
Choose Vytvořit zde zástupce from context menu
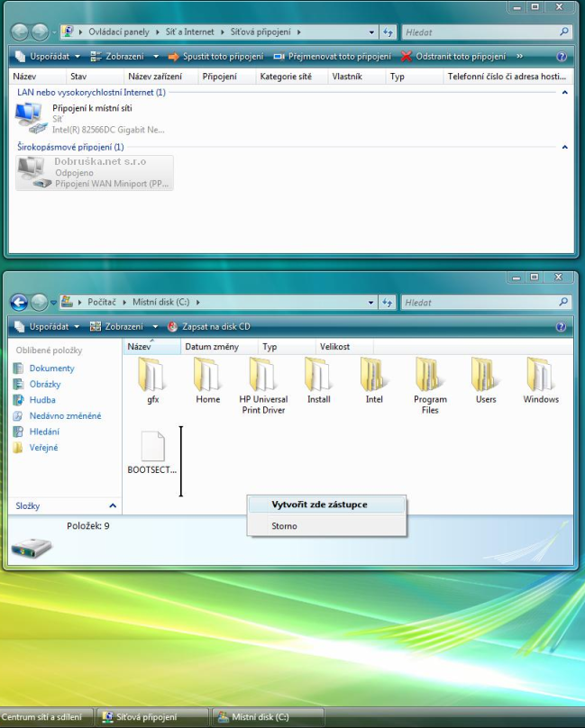click(319, 505)
